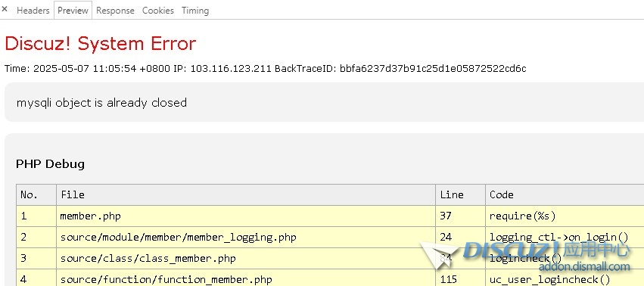644x286 pixels.
Task: Show the Timing tab
Action: [x=195, y=11]
